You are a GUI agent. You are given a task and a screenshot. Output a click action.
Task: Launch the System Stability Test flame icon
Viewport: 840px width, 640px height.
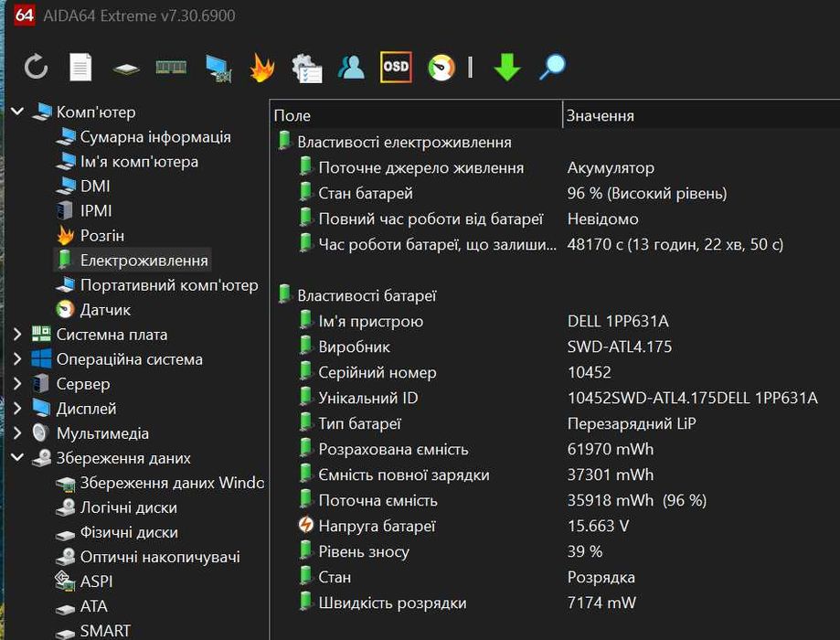[x=261, y=67]
